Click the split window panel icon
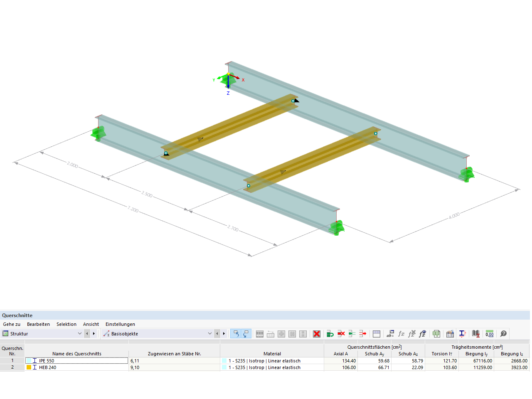Screen dimensions: 532x399 coord(377,334)
